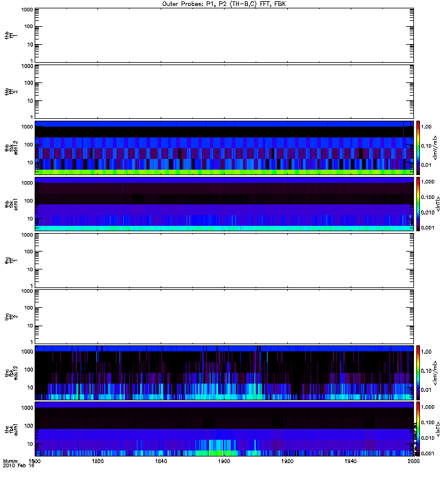Click the "<|mV/m|>" unit label beside thc edc12
This screenshot has height=478, width=448.
tap(435, 373)
